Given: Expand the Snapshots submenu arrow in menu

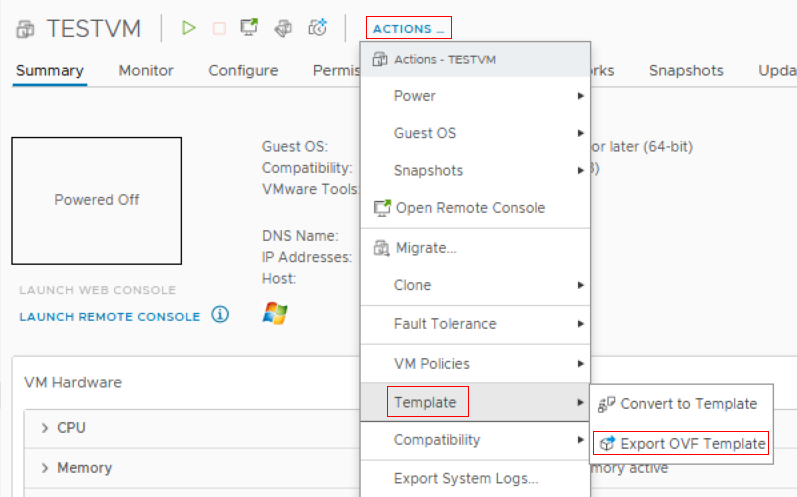Looking at the screenshot, I should pos(580,170).
